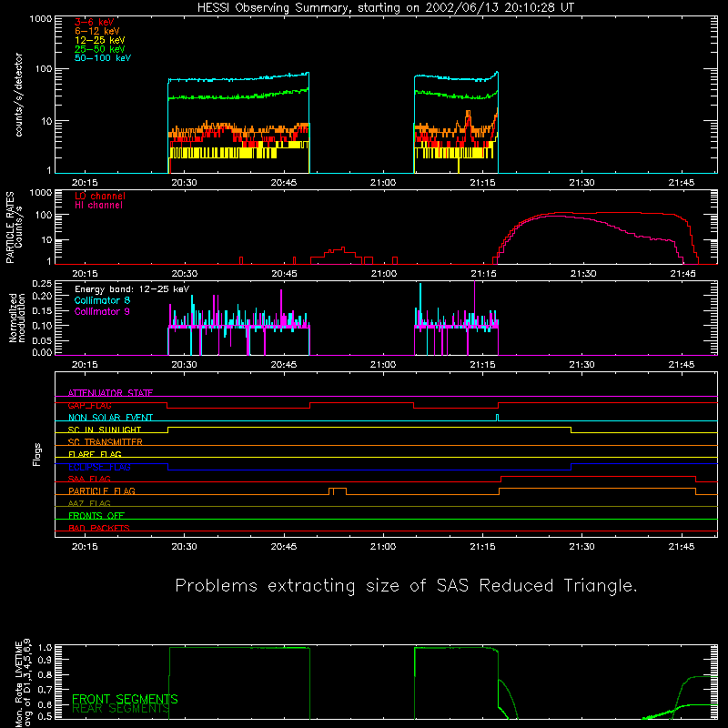Image resolution: width=728 pixels, height=728 pixels.
Task: Click the Energy band: 12-25 keV text
Action: pyautogui.click(x=132, y=289)
